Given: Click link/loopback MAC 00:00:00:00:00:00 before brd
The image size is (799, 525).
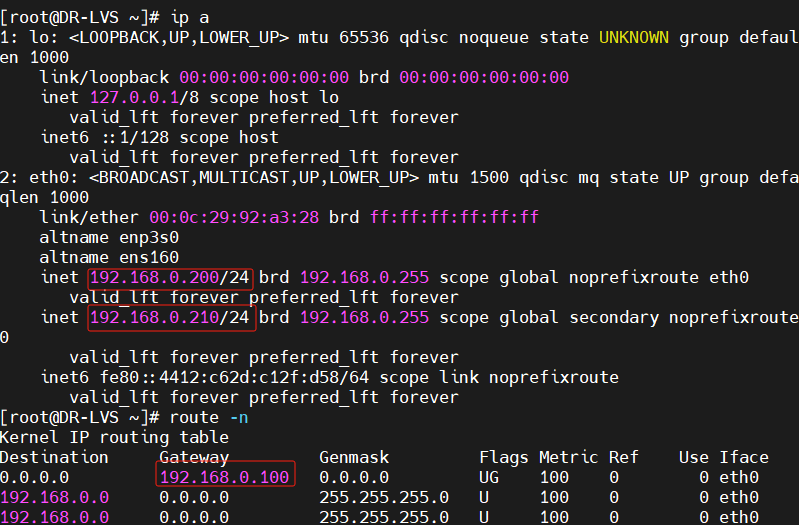Looking at the screenshot, I should pos(264,77).
